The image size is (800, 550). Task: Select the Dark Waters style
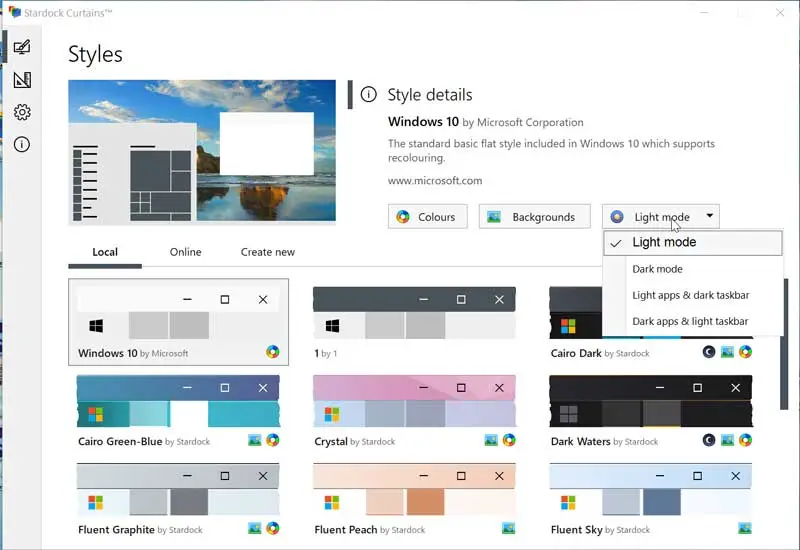[x=651, y=411]
